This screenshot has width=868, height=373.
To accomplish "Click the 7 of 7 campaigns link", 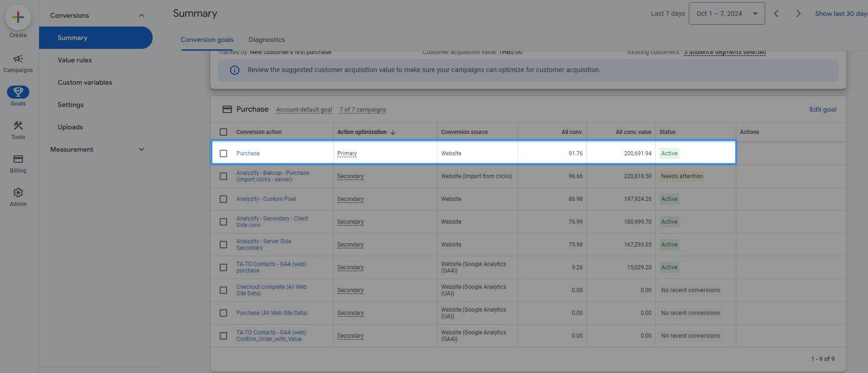I will tap(363, 110).
